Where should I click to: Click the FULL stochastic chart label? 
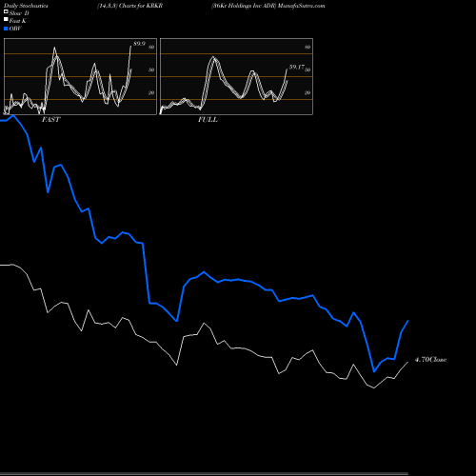(x=208, y=120)
